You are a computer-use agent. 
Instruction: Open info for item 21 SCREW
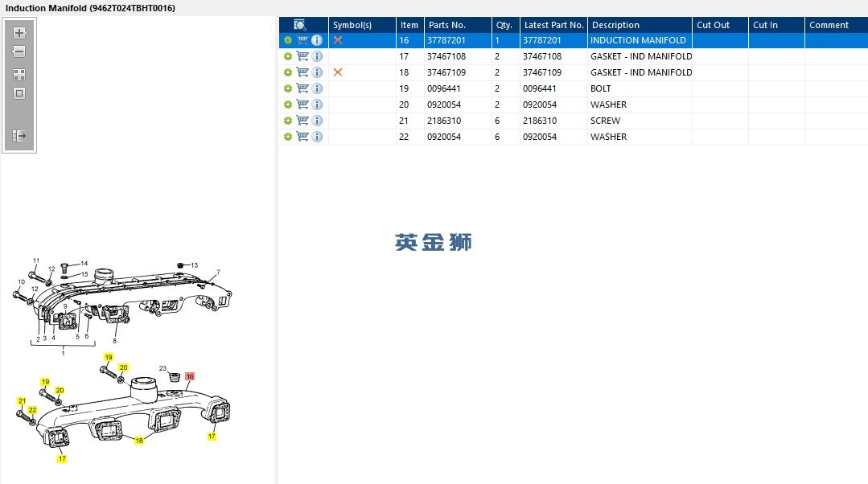317,121
